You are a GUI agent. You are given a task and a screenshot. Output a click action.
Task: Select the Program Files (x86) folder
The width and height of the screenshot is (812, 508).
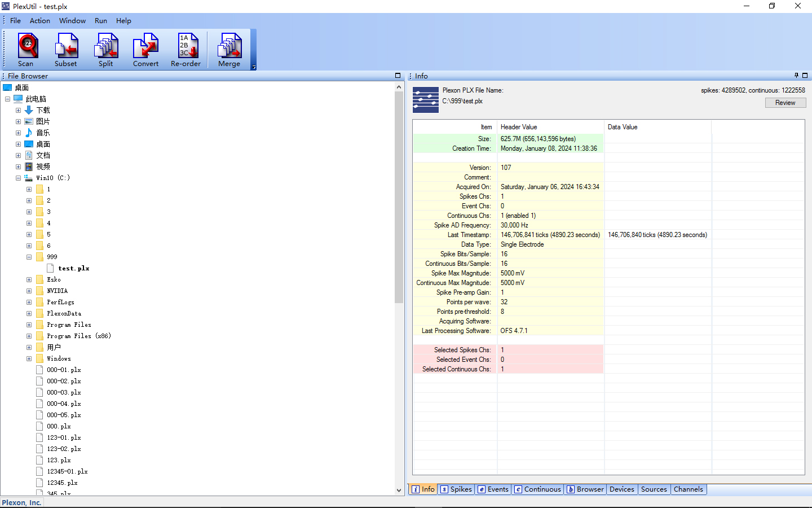click(79, 336)
